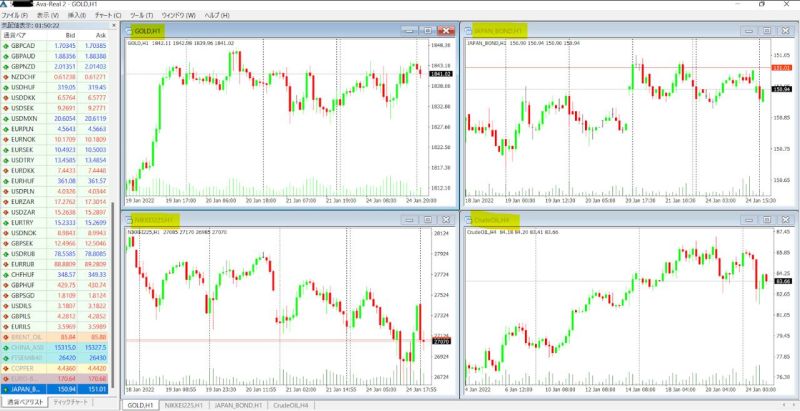The image size is (800, 411).
Task: Select the USDSEK symbol row
Action: click(x=55, y=108)
